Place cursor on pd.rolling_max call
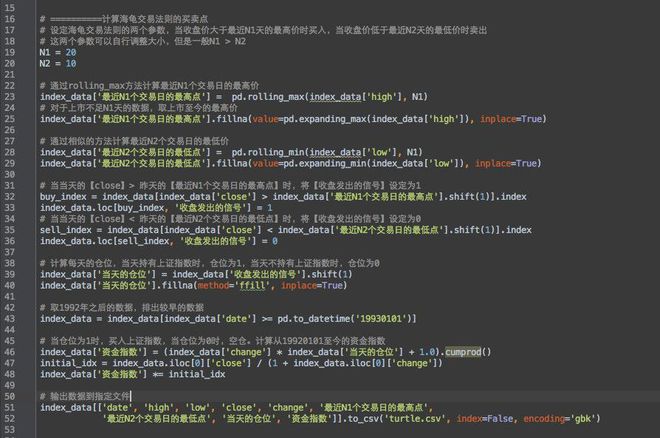The height and width of the screenshot is (438, 660). [268, 97]
